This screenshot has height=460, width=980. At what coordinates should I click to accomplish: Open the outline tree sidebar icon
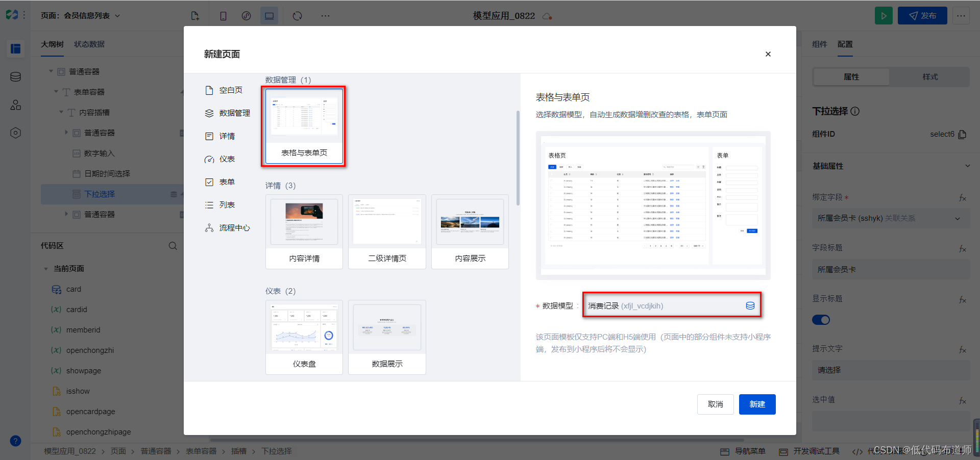coord(15,49)
